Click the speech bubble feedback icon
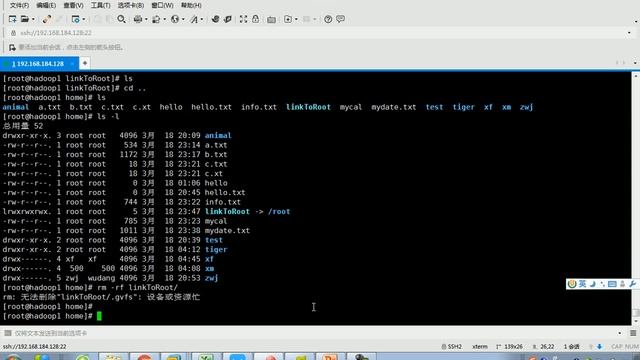 pyautogui.click(x=340, y=19)
